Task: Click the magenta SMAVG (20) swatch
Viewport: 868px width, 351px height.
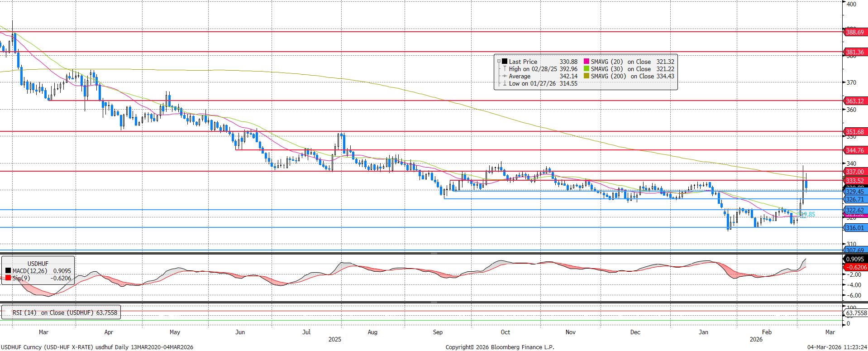Action: click(587, 62)
